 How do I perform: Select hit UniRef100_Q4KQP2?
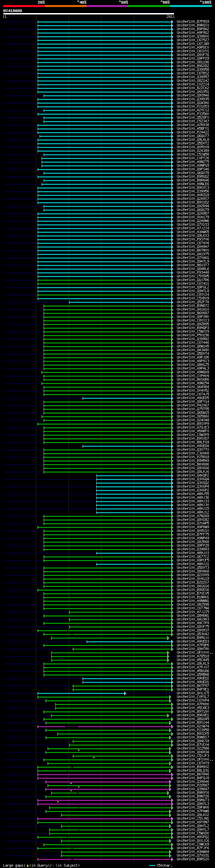pos(193,476)
